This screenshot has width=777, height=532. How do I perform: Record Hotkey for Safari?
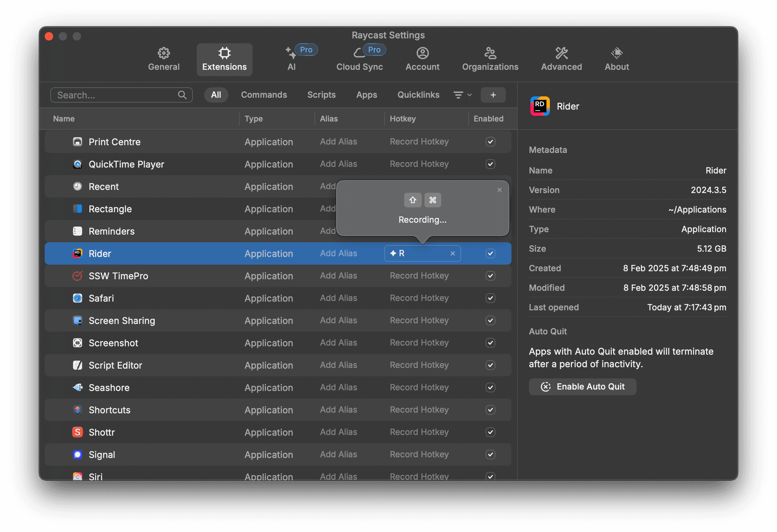coord(419,298)
